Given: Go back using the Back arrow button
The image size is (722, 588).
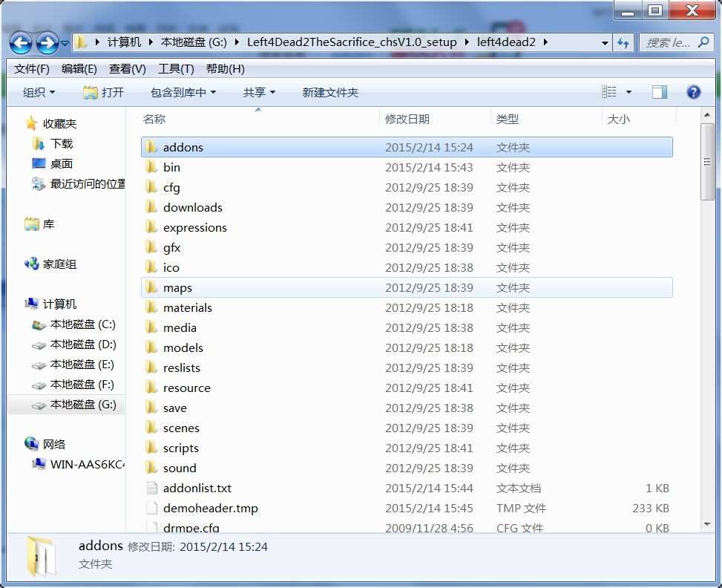Looking at the screenshot, I should click(x=21, y=43).
